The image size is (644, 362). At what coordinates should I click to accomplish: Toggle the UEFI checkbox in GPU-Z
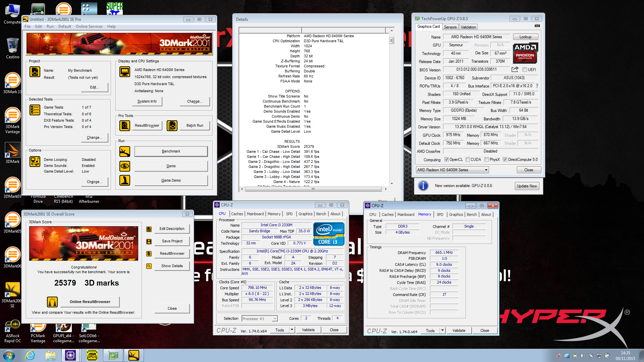pyautogui.click(x=525, y=70)
